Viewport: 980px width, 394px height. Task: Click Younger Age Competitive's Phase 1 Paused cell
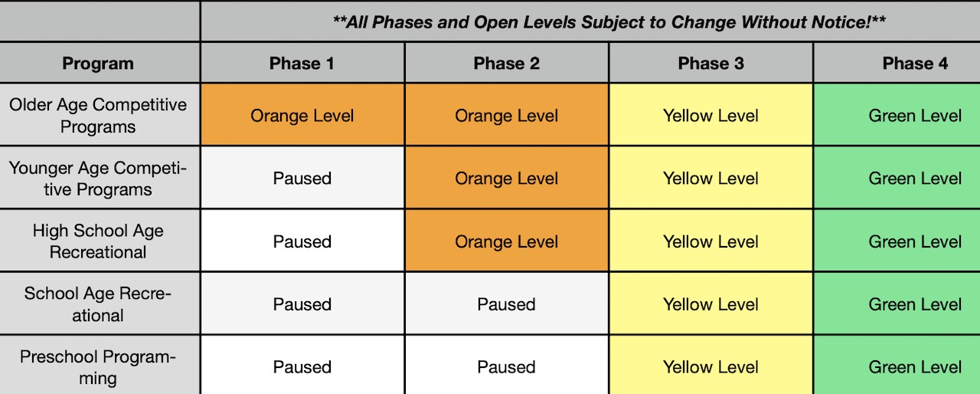302,179
